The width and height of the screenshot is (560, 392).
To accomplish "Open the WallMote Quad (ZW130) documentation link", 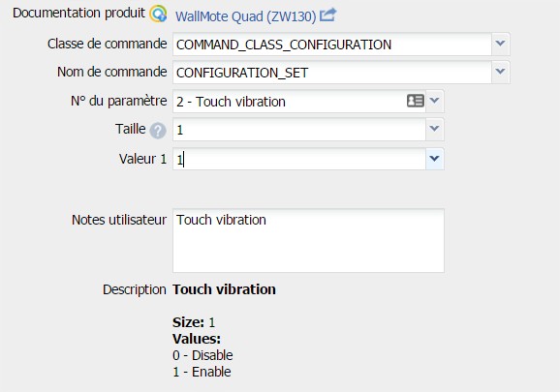I will click(x=246, y=16).
